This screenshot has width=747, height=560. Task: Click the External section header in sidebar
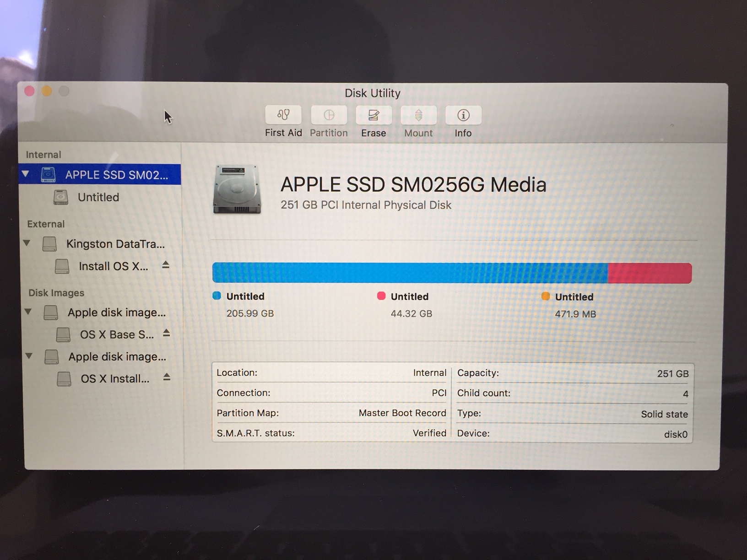pos(46,224)
